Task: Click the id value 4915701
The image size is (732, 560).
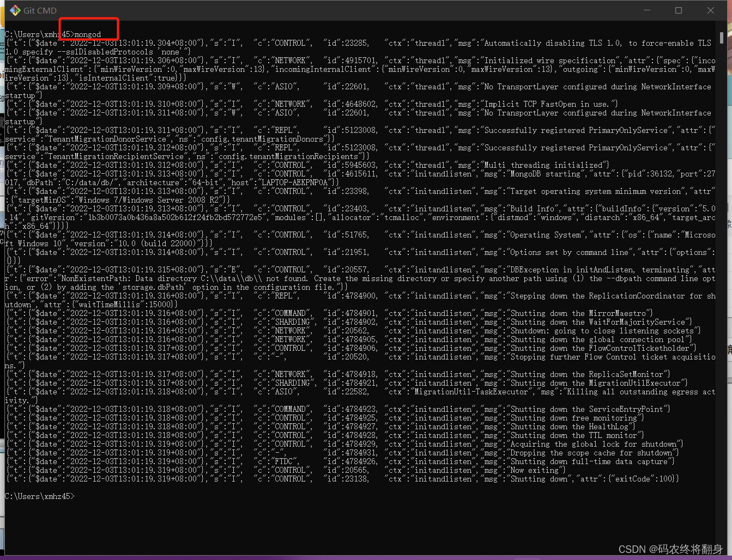Action: pos(360,60)
